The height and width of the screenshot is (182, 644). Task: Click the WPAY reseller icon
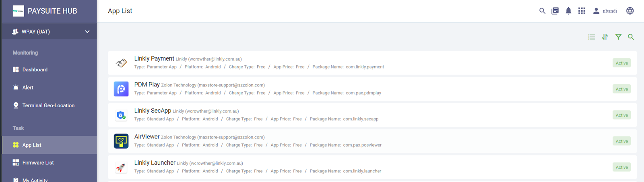click(15, 31)
